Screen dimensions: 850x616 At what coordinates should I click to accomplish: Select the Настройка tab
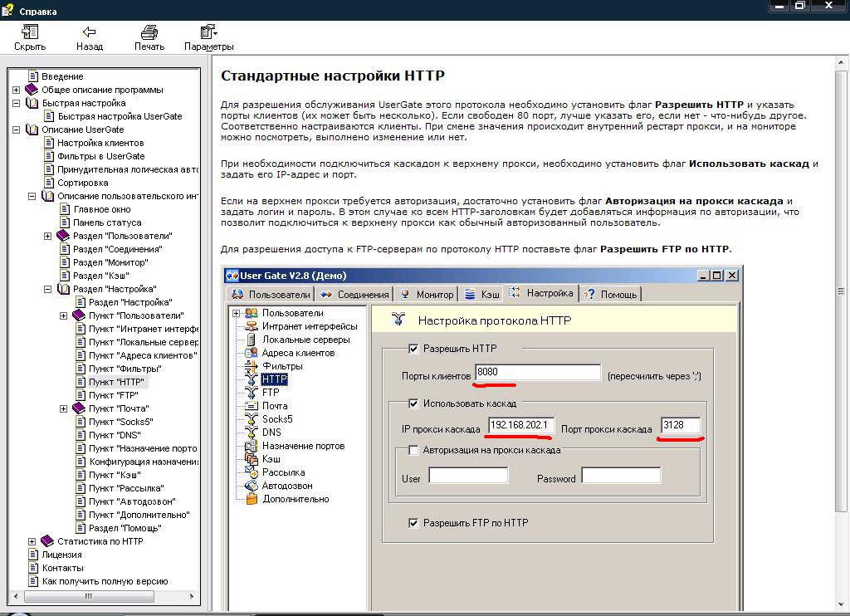(x=541, y=293)
